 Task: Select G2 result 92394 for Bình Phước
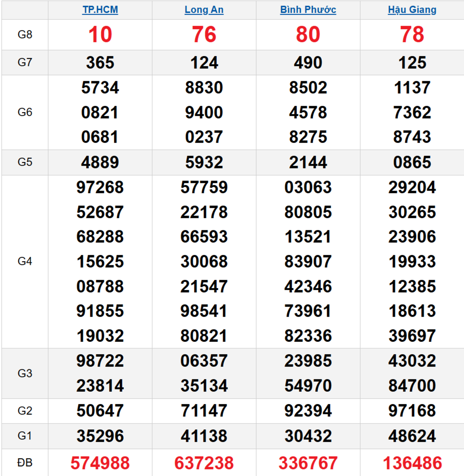click(x=308, y=411)
